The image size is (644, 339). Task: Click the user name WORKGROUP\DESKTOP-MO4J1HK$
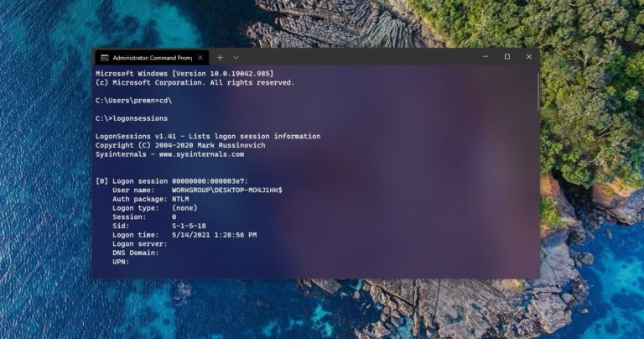(226, 190)
